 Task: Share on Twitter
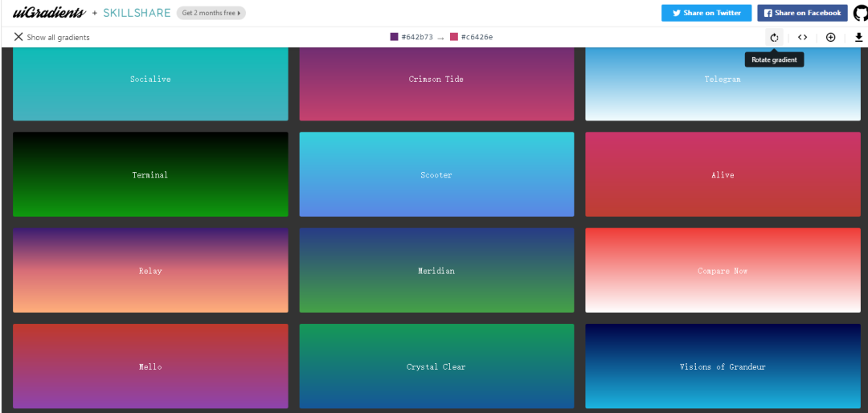(x=706, y=13)
